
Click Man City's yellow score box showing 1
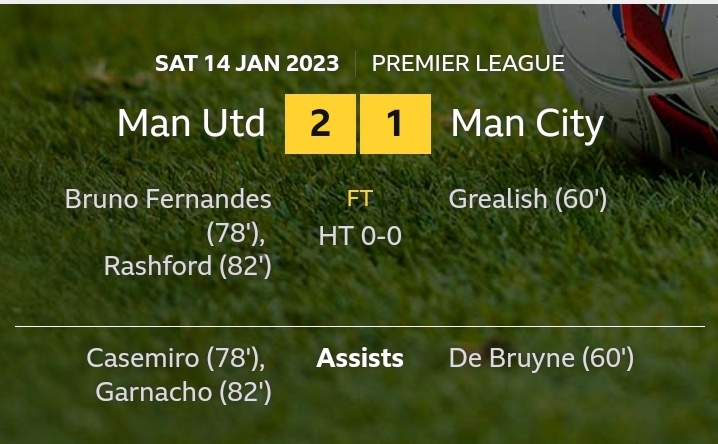395,124
